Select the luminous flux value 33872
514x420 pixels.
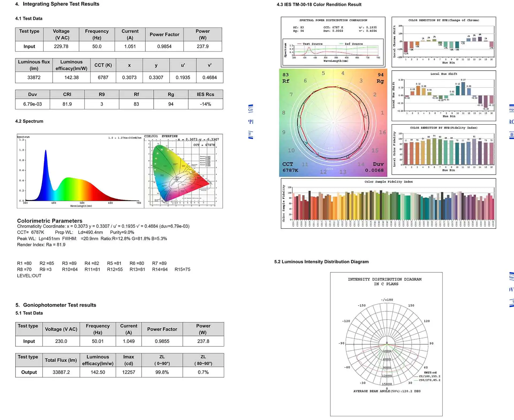[34, 77]
